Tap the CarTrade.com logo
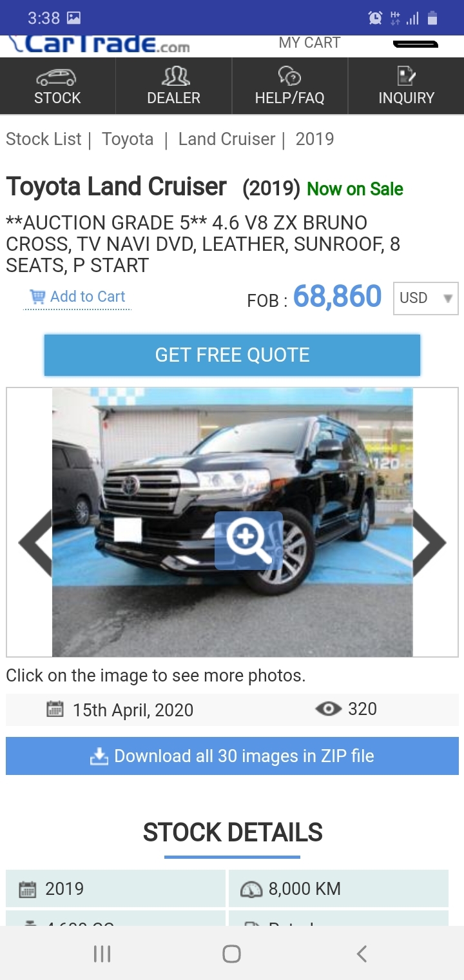 pos(99,44)
